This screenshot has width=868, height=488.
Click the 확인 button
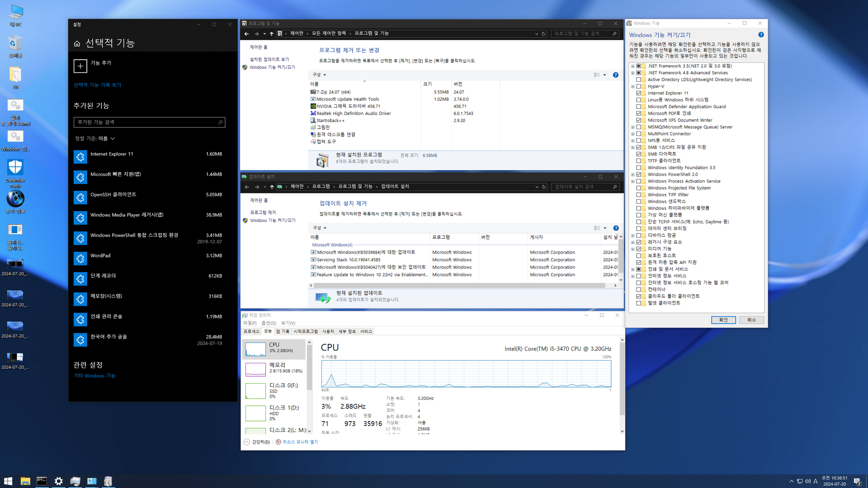point(723,320)
